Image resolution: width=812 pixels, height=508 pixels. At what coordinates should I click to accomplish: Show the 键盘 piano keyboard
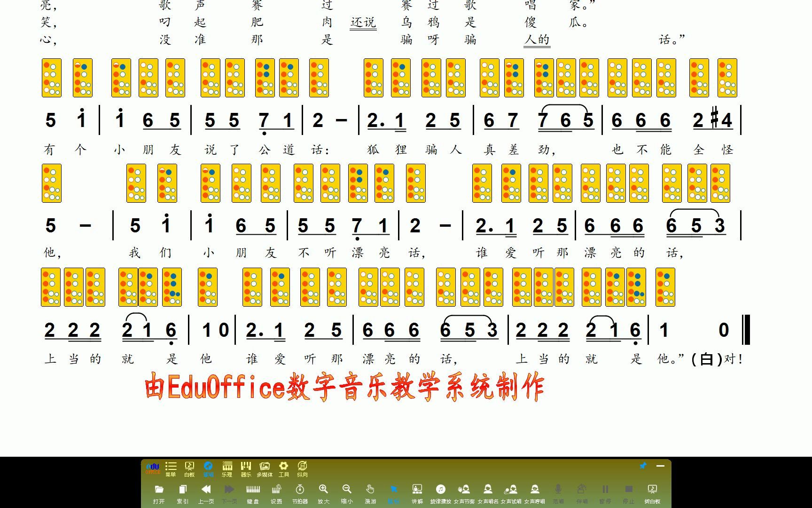pos(253,494)
